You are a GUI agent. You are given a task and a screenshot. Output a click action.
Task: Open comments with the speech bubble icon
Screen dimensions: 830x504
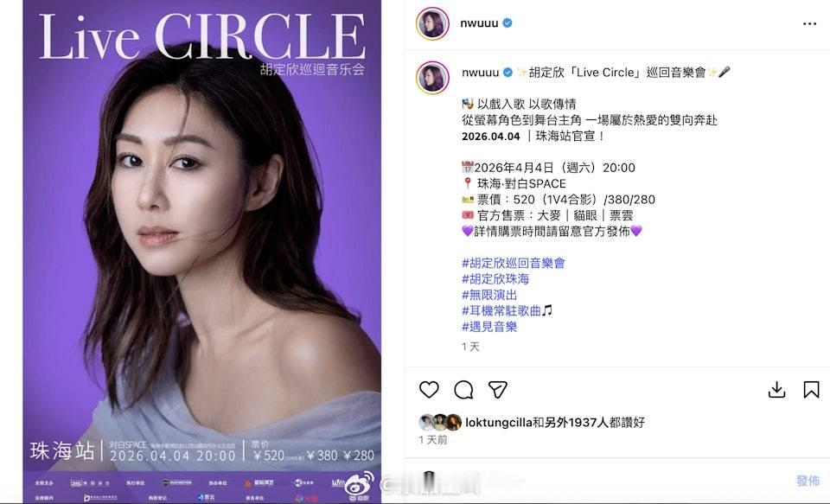pos(463,390)
